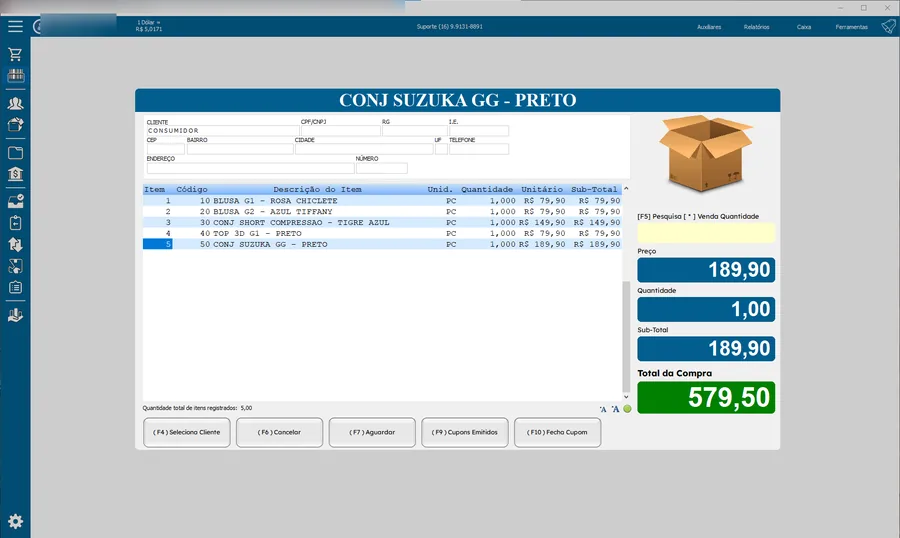Open the Ferramentas menu

click(852, 27)
